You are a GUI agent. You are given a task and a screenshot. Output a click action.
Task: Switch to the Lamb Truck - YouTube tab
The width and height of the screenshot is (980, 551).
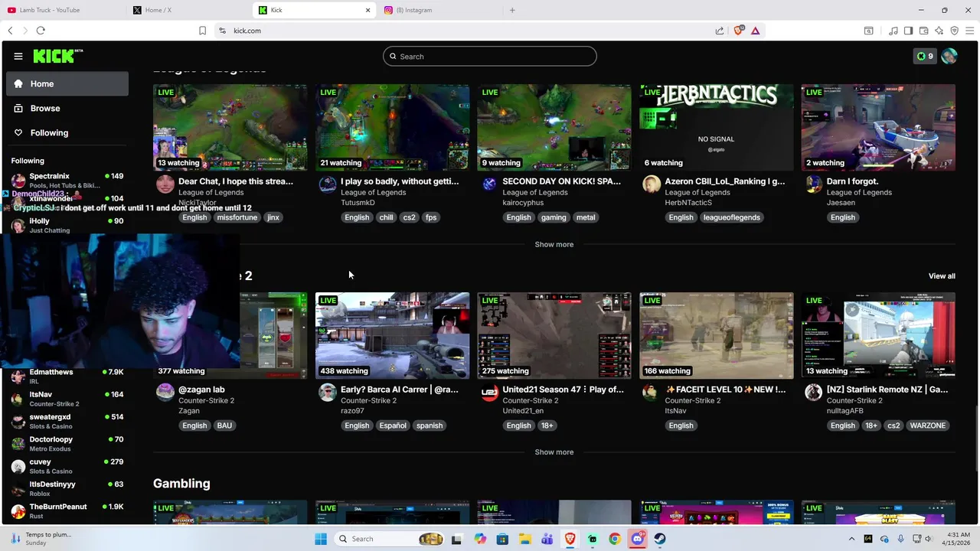point(63,10)
